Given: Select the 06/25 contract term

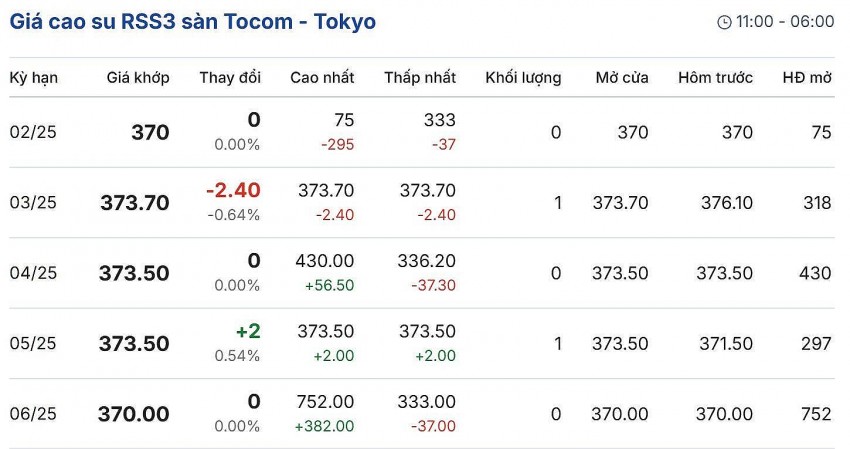Looking at the screenshot, I should pos(33,414).
